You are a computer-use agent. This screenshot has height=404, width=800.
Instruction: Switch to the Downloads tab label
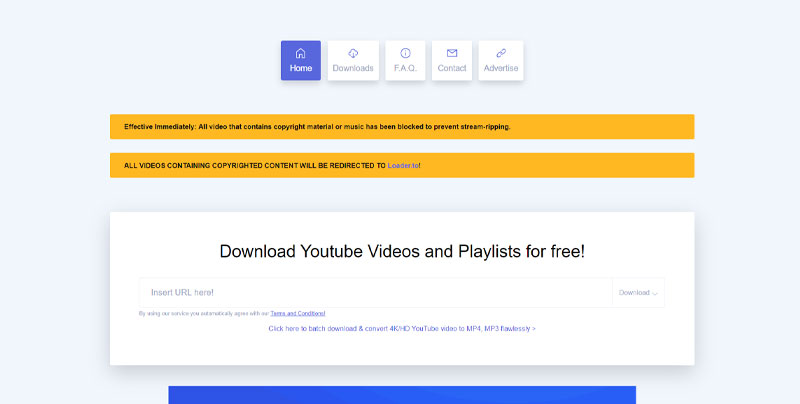point(353,68)
